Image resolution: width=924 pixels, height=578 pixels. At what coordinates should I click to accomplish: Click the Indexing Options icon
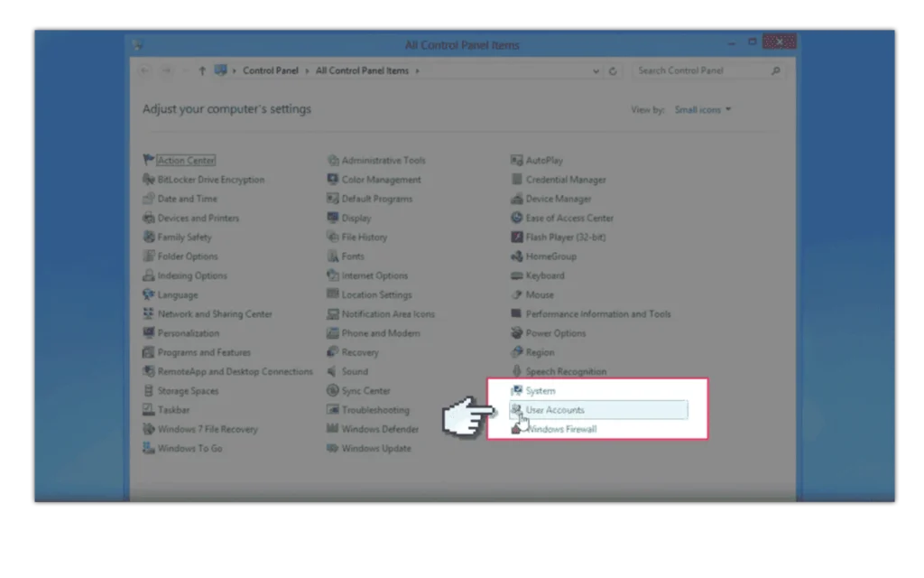(x=149, y=275)
